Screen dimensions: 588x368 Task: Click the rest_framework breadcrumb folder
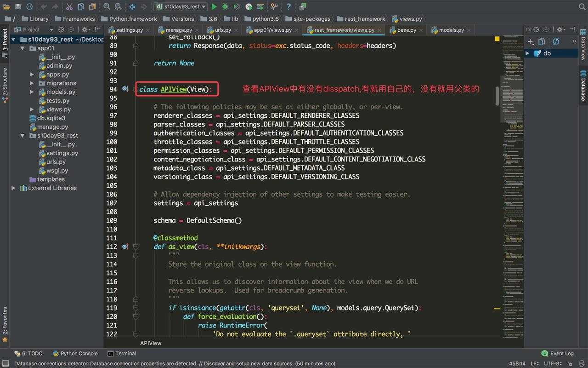point(361,19)
